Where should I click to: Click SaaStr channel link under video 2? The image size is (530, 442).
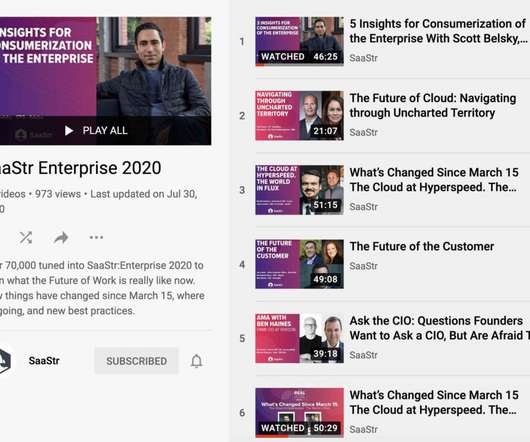pos(363,132)
